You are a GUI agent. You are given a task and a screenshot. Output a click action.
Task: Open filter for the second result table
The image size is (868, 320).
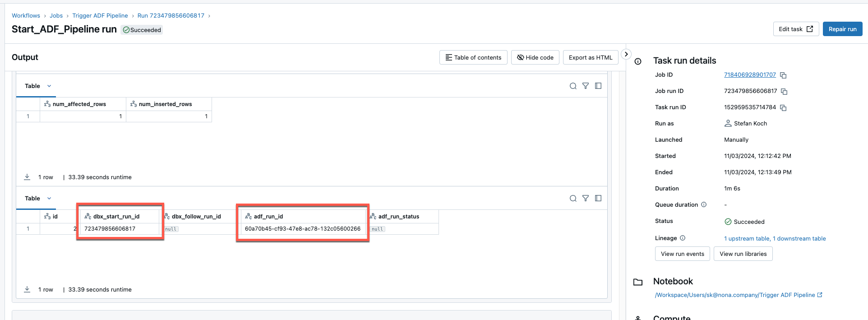tap(586, 198)
